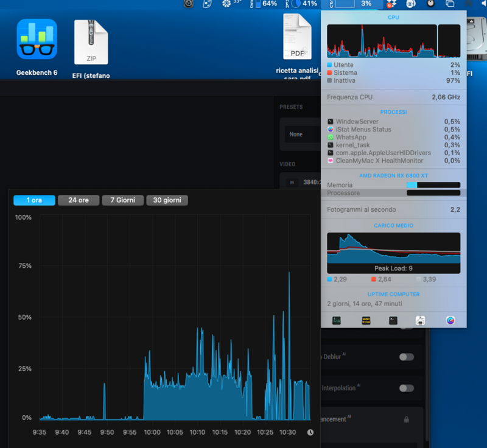
Task: Click the volume icon in menu bar
Action: 483,4
